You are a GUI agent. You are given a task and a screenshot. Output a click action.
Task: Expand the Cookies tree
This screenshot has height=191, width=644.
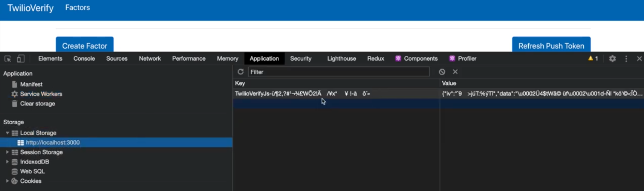(x=7, y=181)
